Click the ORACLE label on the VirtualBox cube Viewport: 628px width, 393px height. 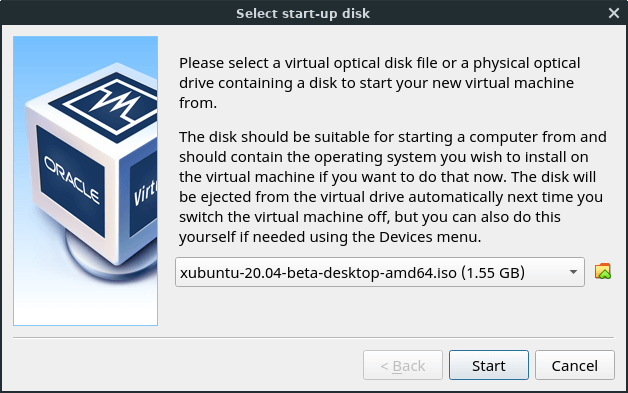(71, 179)
